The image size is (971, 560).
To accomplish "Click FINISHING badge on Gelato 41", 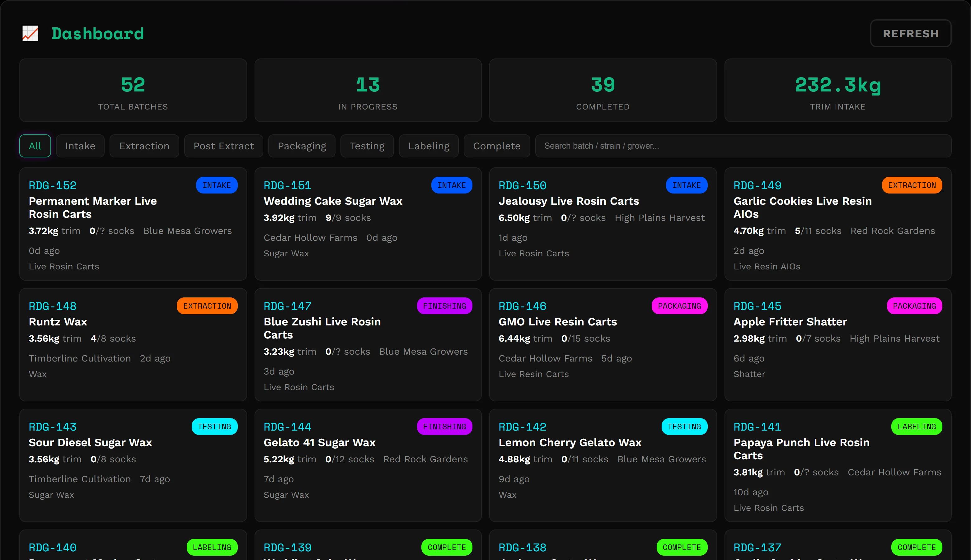I will tap(445, 427).
